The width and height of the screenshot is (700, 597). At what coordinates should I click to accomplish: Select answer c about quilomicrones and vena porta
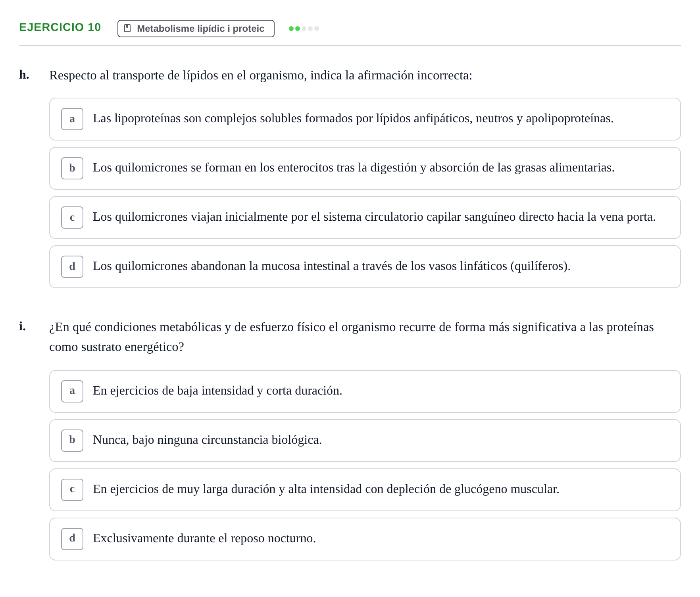coord(365,218)
